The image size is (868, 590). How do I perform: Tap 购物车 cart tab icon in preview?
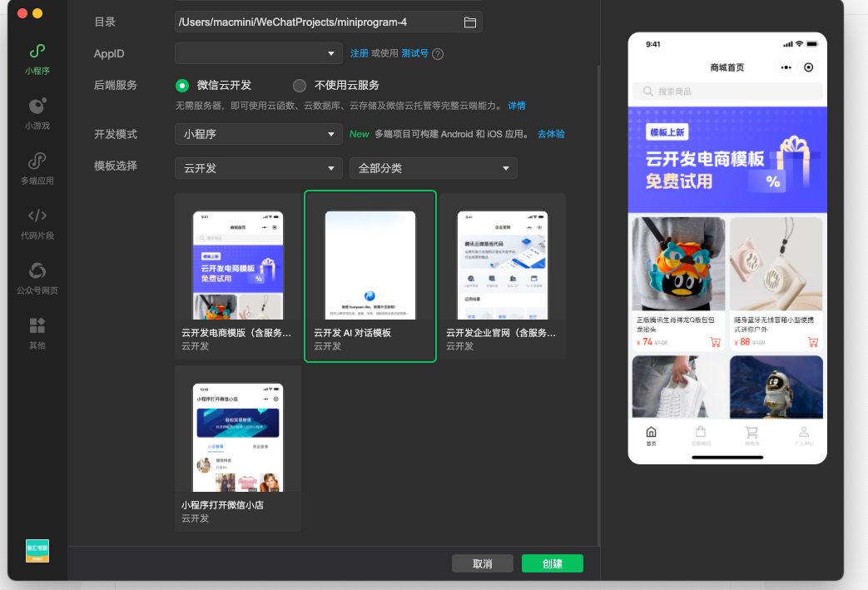(751, 432)
